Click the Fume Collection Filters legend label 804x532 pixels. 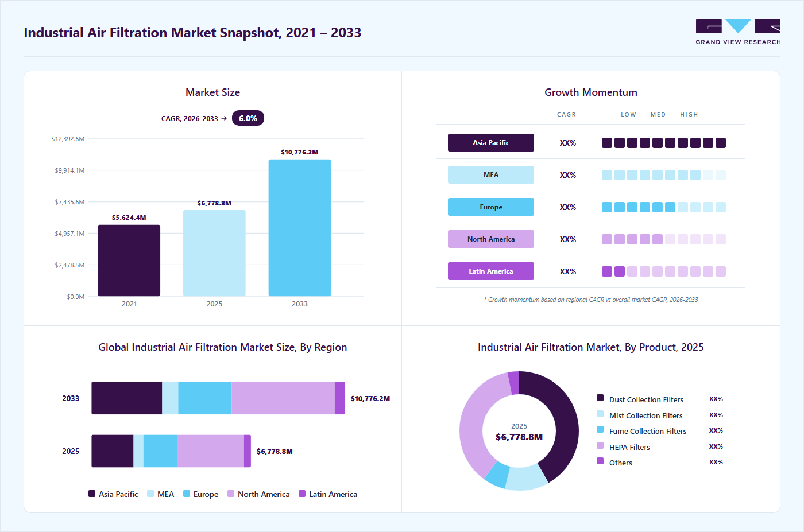point(648,432)
